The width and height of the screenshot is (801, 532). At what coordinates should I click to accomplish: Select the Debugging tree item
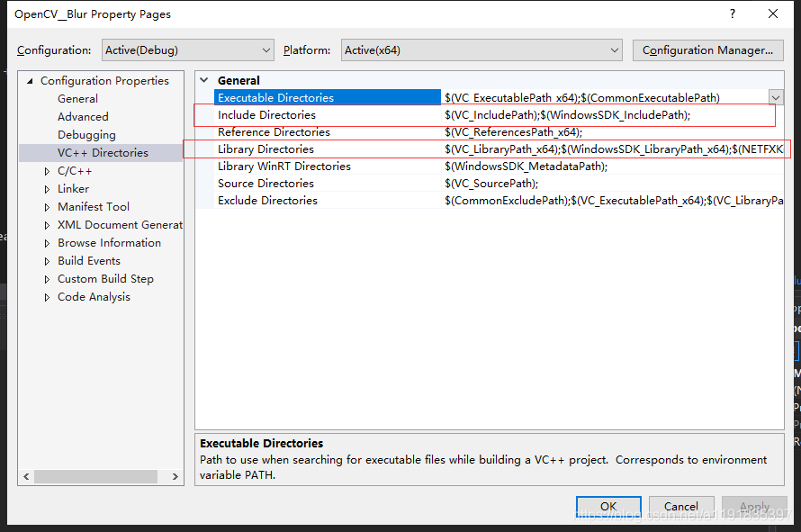[86, 135]
